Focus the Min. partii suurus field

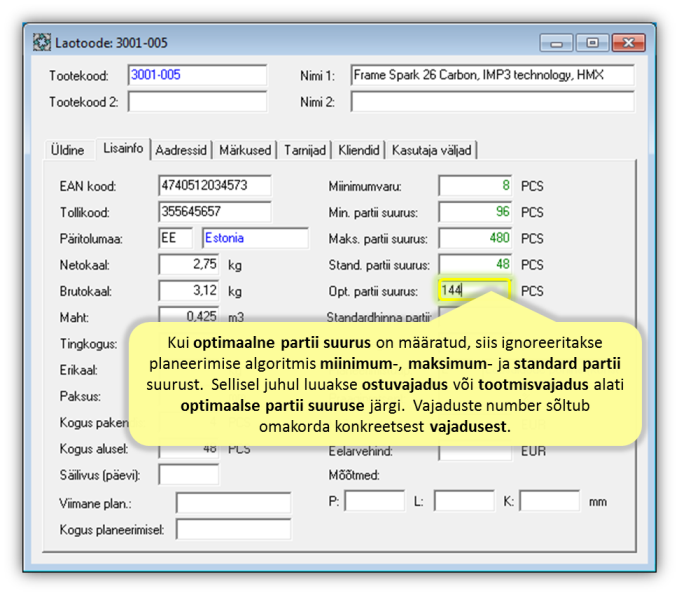475,212
